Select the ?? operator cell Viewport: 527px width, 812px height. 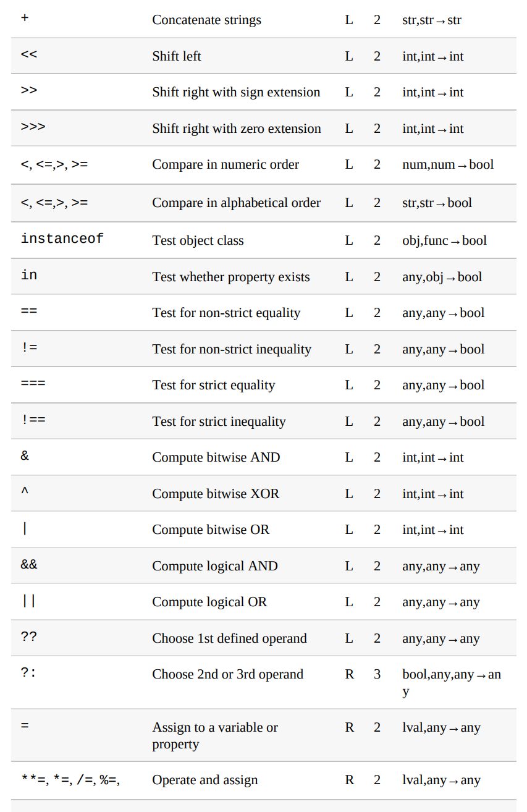(29, 637)
